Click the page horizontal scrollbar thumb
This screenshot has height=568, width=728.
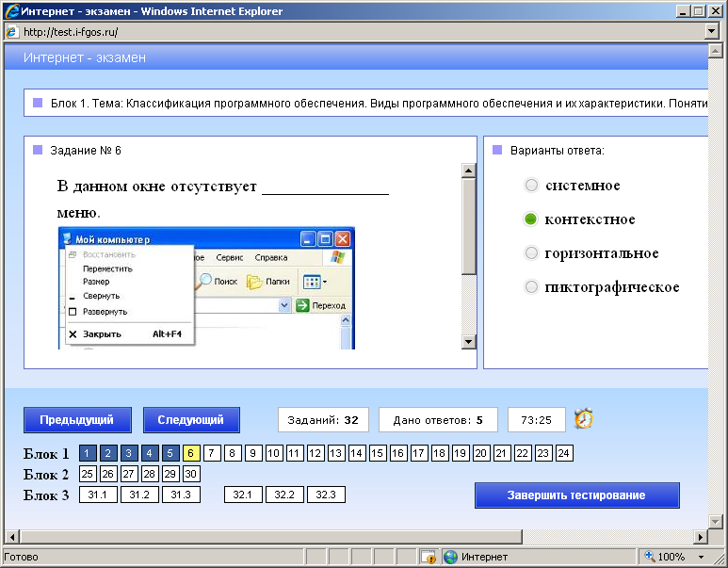pos(271,537)
